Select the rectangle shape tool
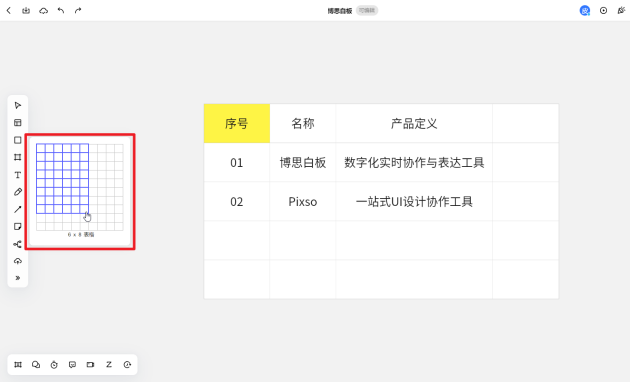630x382 pixels. pos(18,140)
